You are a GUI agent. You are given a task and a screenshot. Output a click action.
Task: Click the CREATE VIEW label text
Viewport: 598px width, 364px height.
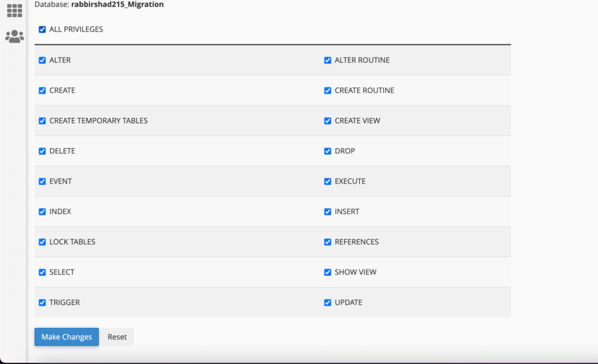(x=357, y=121)
